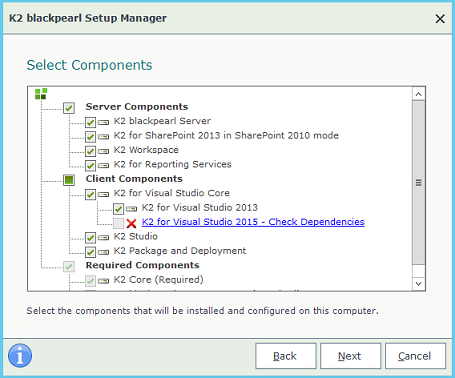This screenshot has height=378, width=455.
Task: Uncheck K2 for Visual Studio 2013 checkbox
Action: point(118,209)
